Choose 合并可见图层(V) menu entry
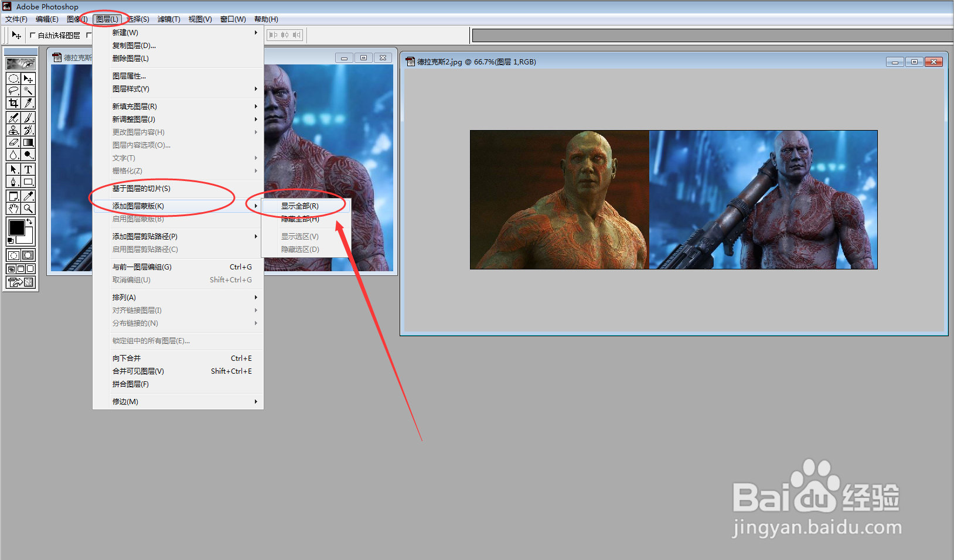 point(178,371)
